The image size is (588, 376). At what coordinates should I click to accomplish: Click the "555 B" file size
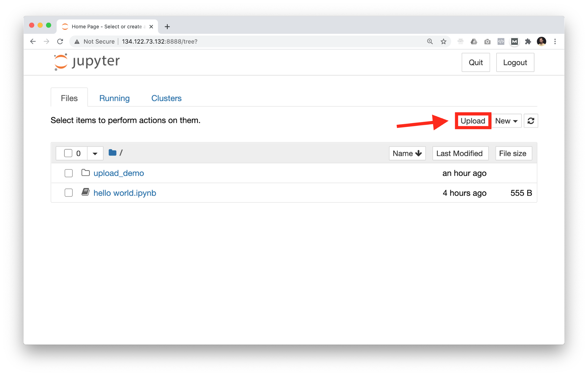pos(521,193)
